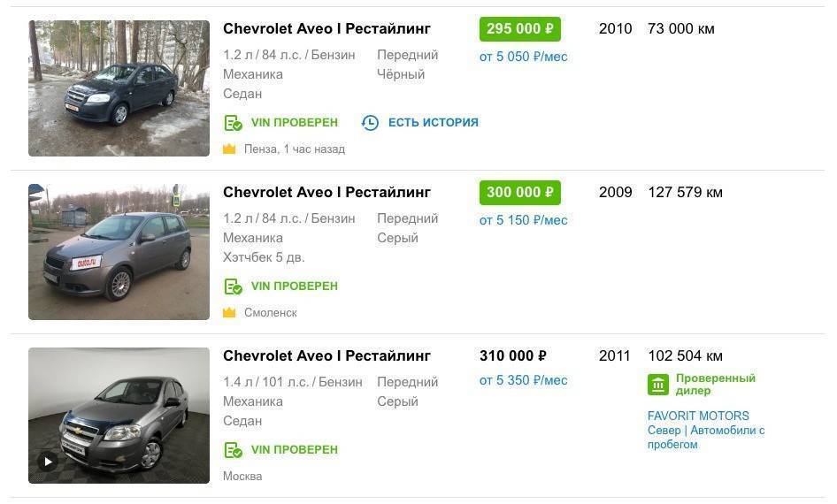
Task: Click the ЕСТЬ ИСТОРИЯ label
Action: 433,123
